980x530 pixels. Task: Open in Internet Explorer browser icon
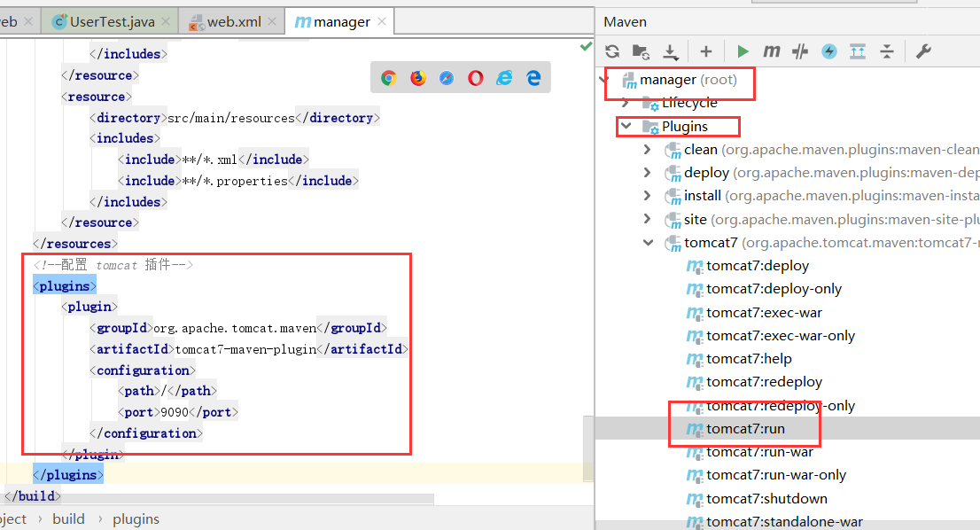tap(504, 77)
